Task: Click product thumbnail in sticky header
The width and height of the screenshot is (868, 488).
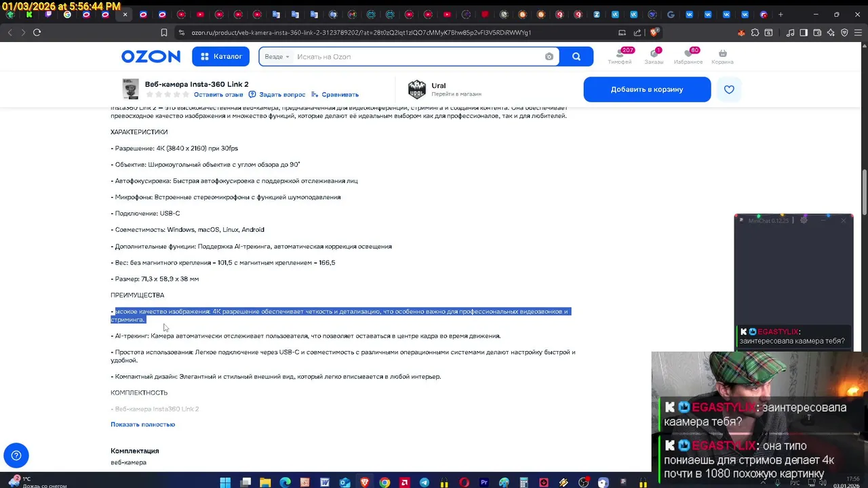Action: (130, 89)
